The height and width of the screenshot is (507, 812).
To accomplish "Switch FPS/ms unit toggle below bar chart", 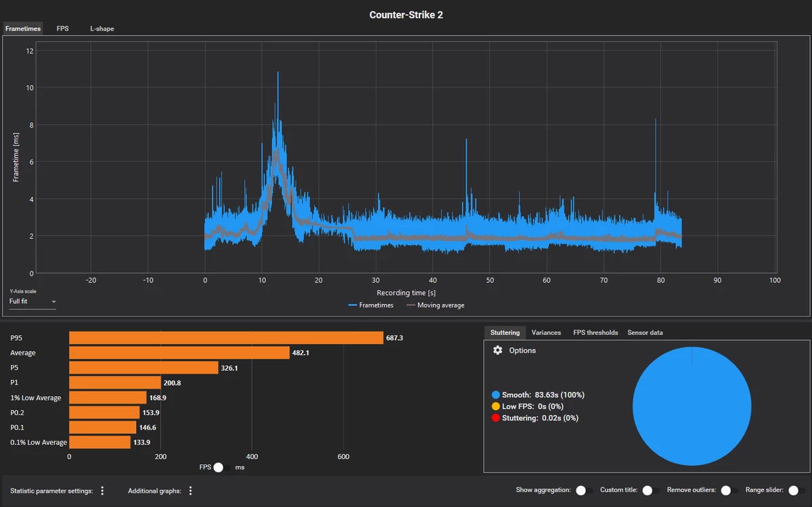I will click(x=221, y=467).
